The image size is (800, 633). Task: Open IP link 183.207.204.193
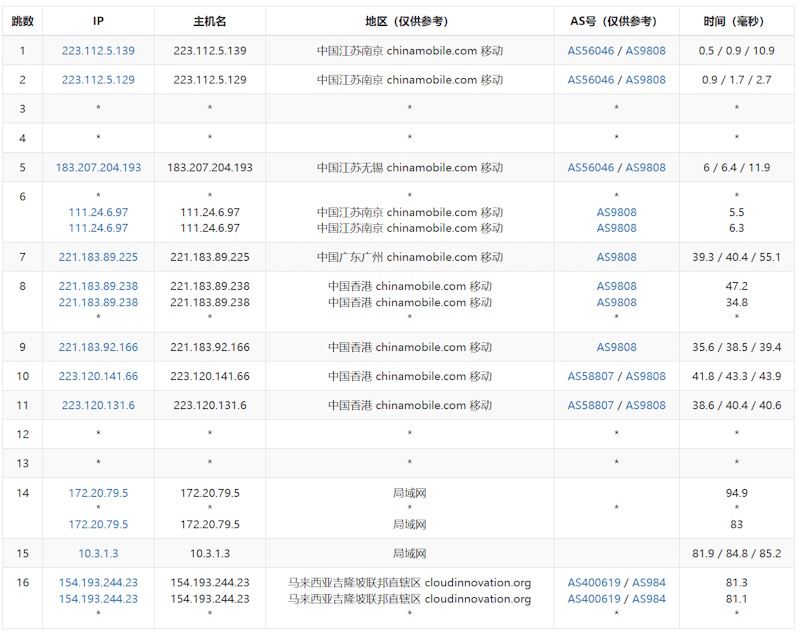click(x=98, y=168)
